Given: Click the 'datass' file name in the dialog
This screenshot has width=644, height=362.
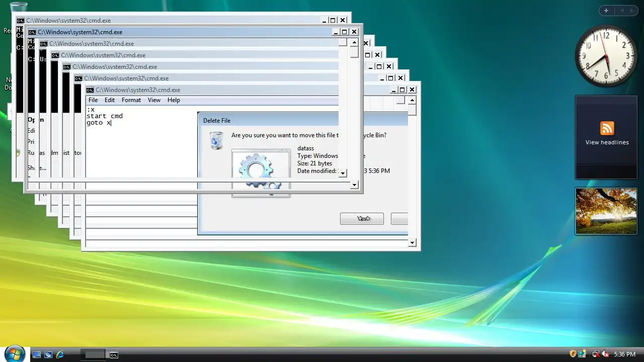Looking at the screenshot, I should coord(305,148).
